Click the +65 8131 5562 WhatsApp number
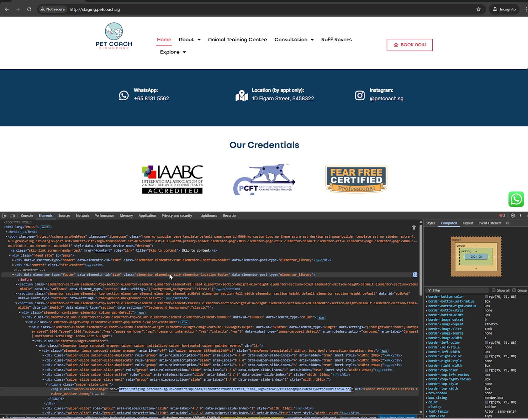The image size is (528, 420). (x=151, y=98)
